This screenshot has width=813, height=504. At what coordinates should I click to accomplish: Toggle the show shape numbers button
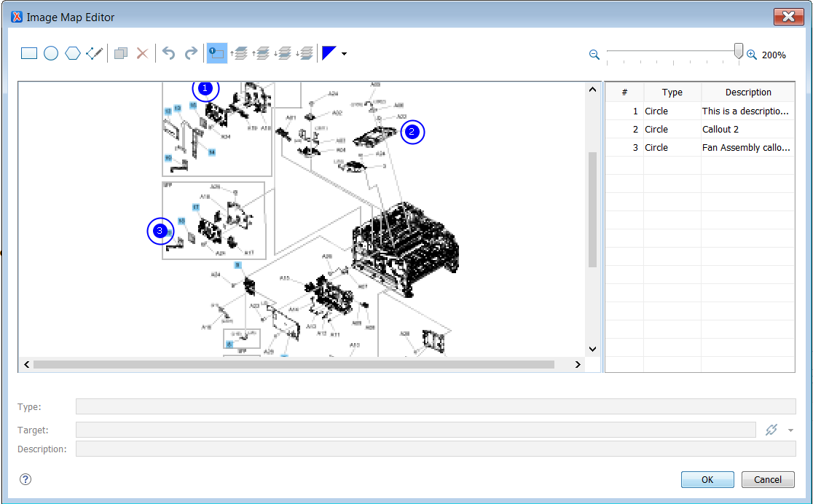tap(217, 53)
